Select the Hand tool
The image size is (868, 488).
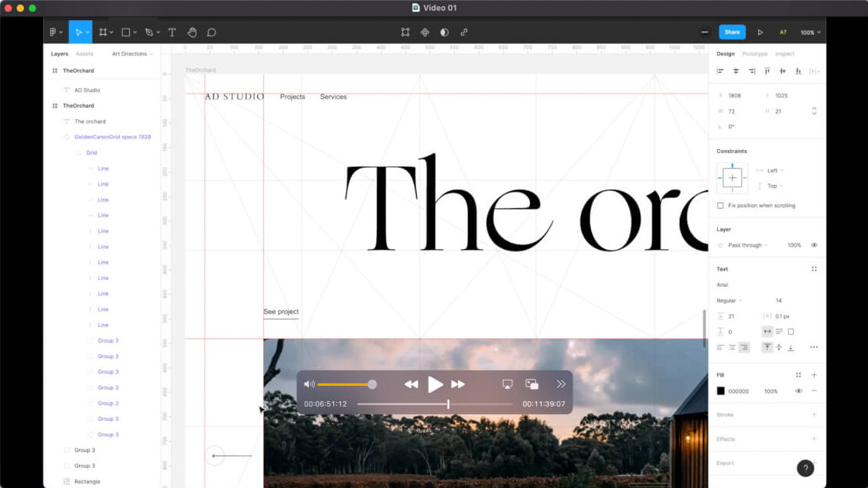pos(192,32)
